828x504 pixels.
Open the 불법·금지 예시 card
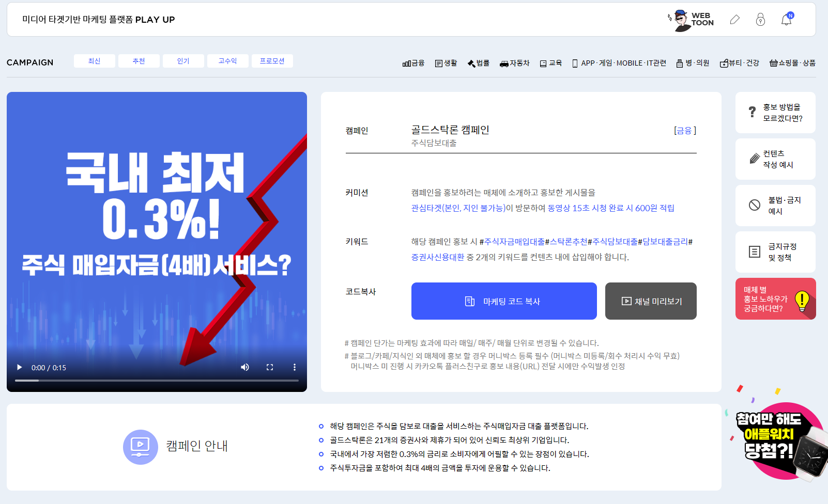pos(775,206)
